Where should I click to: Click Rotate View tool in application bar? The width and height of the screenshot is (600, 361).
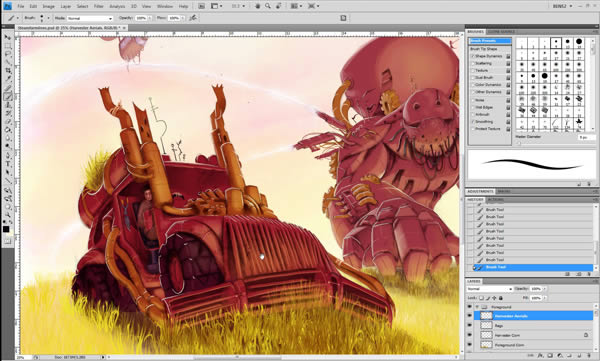tap(279, 6)
